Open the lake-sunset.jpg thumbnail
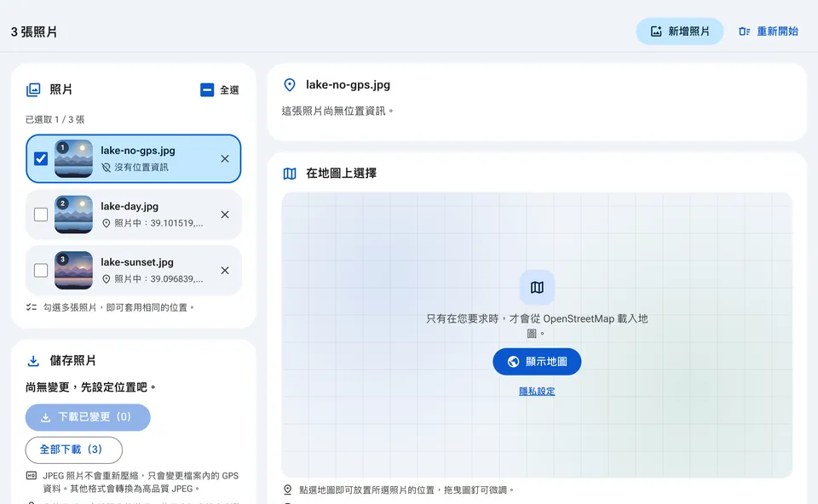 click(73, 270)
